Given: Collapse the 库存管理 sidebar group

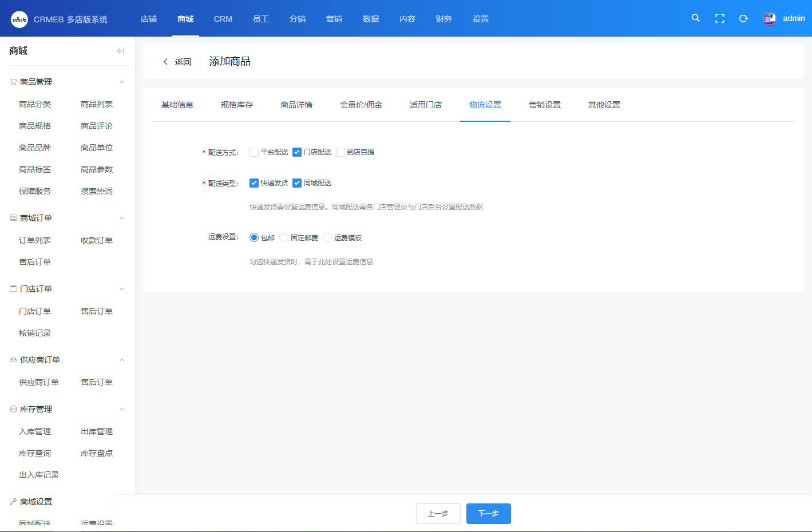Looking at the screenshot, I should coord(122,409).
